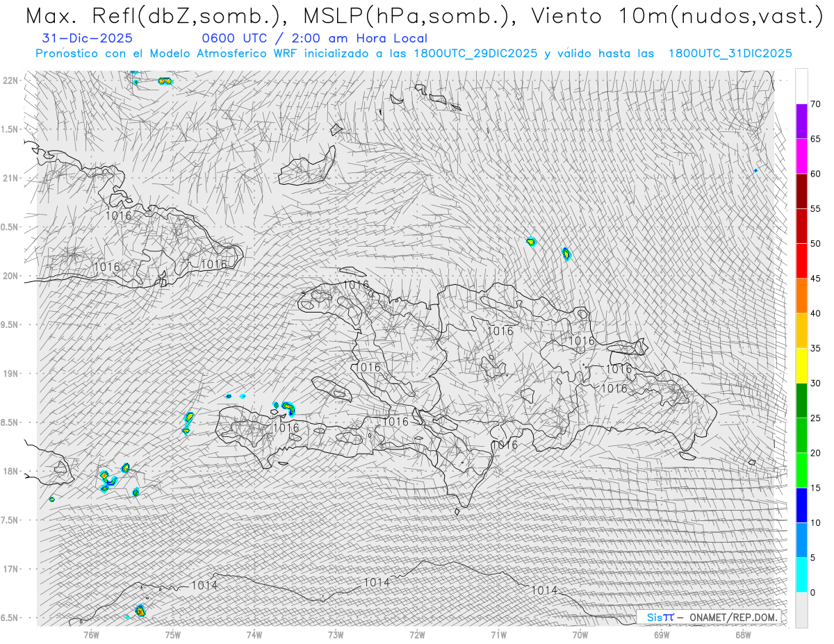Click the "SisTT - ONAMET/REP.DOM." credit box

tap(708, 617)
